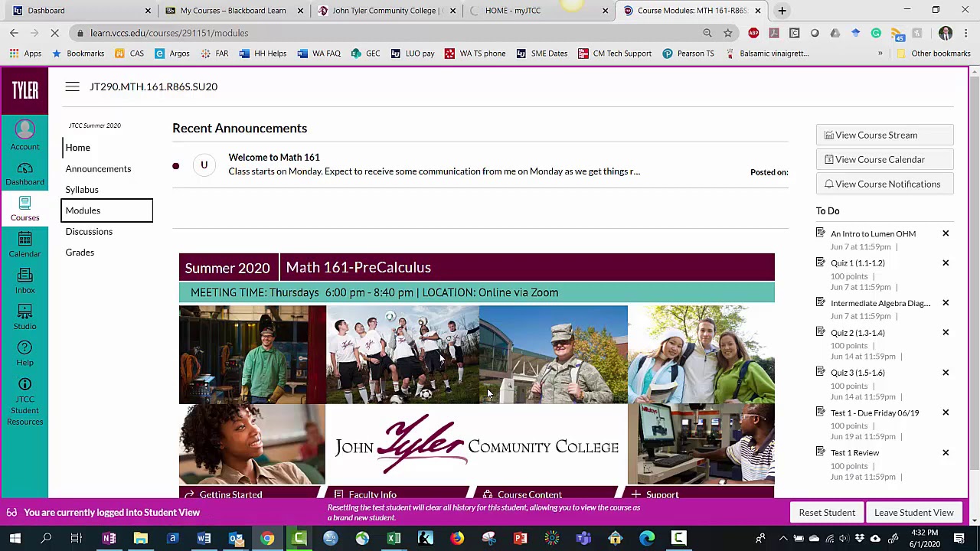Toggle the course navigation hamburger menu
This screenshot has width=980, height=551.
click(72, 86)
